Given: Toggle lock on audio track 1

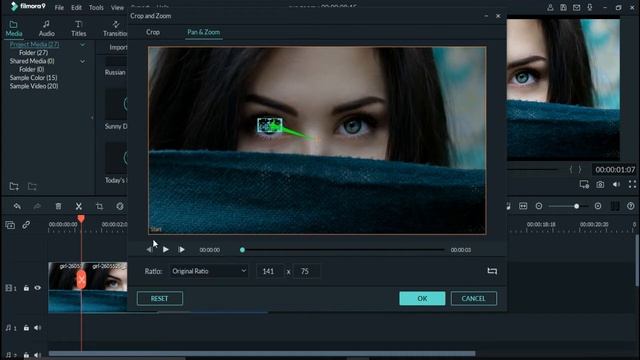Looking at the screenshot, I should pos(26,328).
